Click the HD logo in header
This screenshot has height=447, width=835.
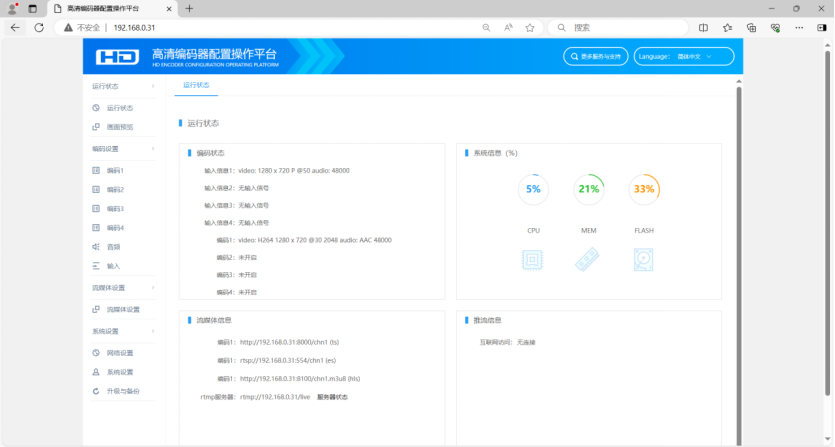[x=117, y=56]
